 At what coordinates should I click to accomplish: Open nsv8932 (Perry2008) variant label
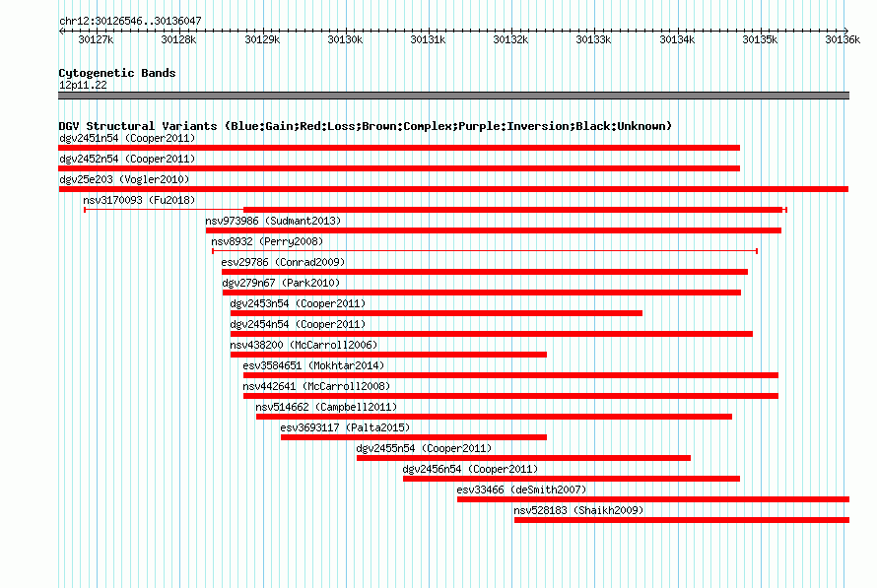(x=267, y=241)
